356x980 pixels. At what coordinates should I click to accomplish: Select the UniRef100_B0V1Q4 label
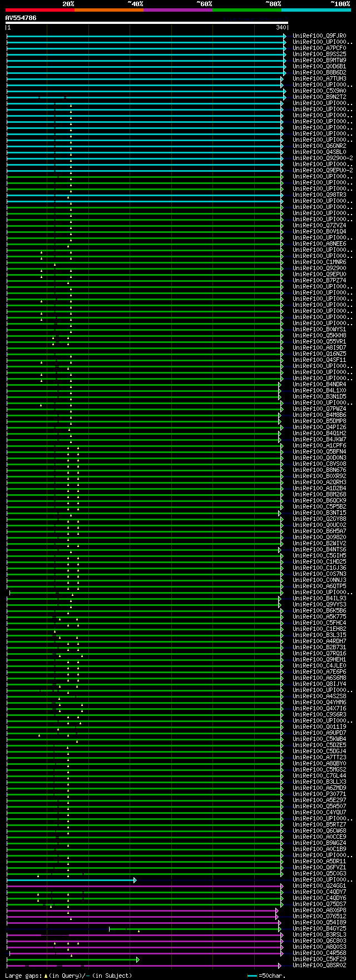coord(319,232)
